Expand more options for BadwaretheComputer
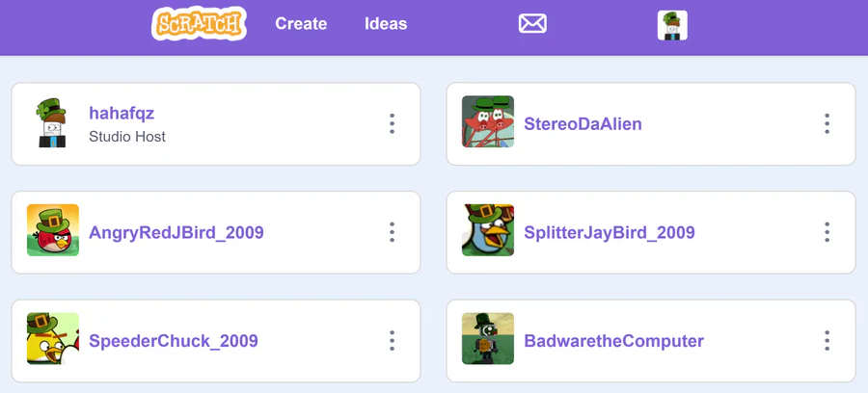This screenshot has width=868, height=393. point(827,340)
